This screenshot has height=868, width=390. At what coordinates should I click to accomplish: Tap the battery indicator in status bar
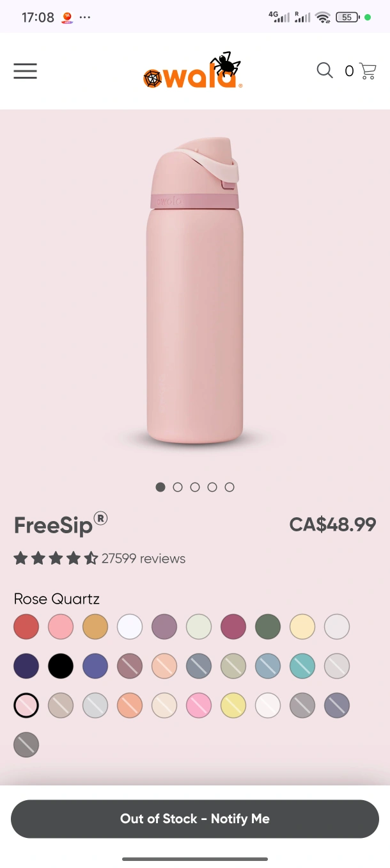347,17
